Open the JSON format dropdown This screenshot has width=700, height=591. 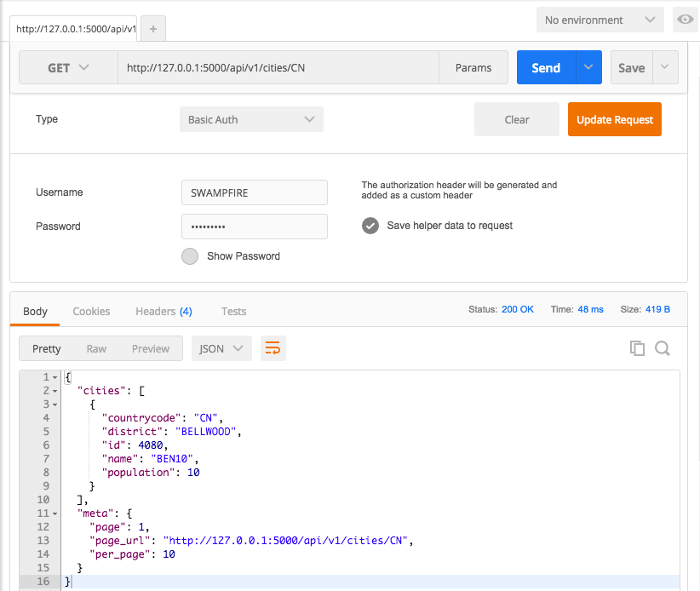point(221,348)
